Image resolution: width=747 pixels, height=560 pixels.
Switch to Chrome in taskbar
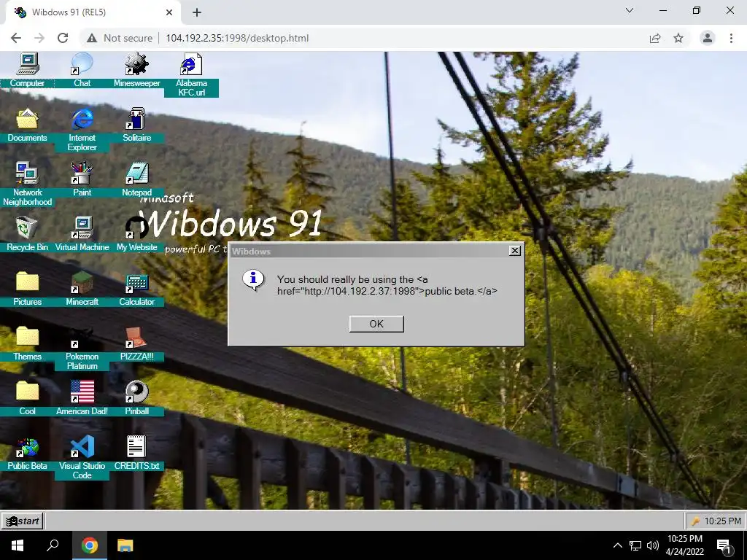pyautogui.click(x=90, y=545)
